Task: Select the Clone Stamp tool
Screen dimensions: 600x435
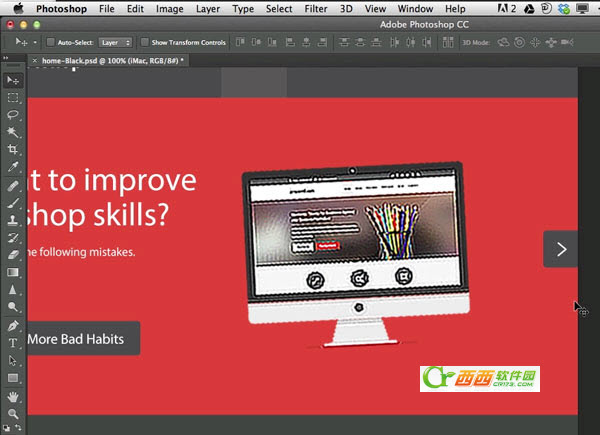Action: tap(13, 220)
